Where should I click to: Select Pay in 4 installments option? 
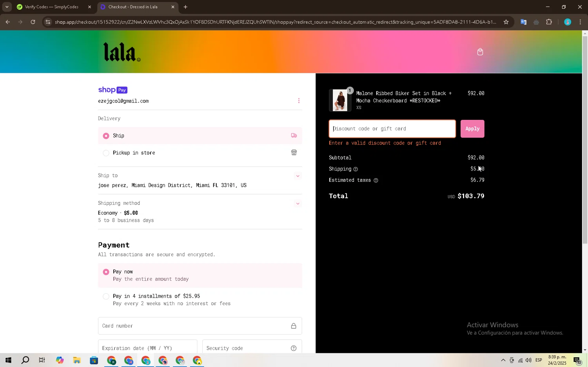[200, 300]
